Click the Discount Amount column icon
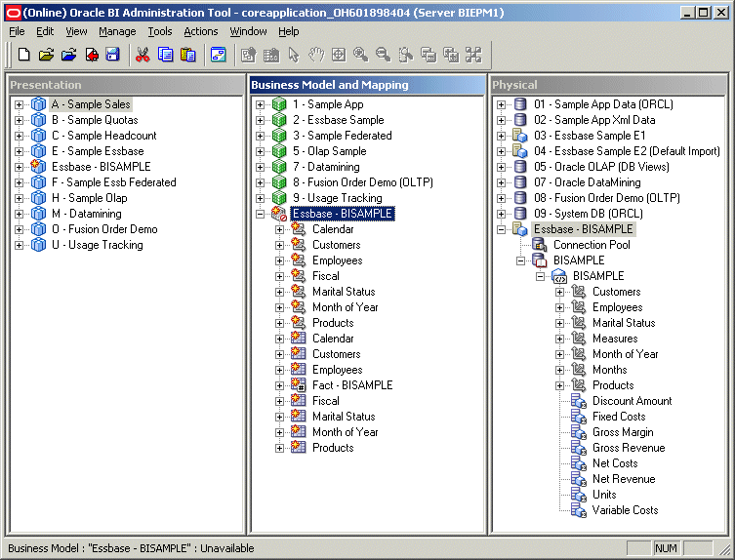The width and height of the screenshot is (735, 560). (579, 401)
